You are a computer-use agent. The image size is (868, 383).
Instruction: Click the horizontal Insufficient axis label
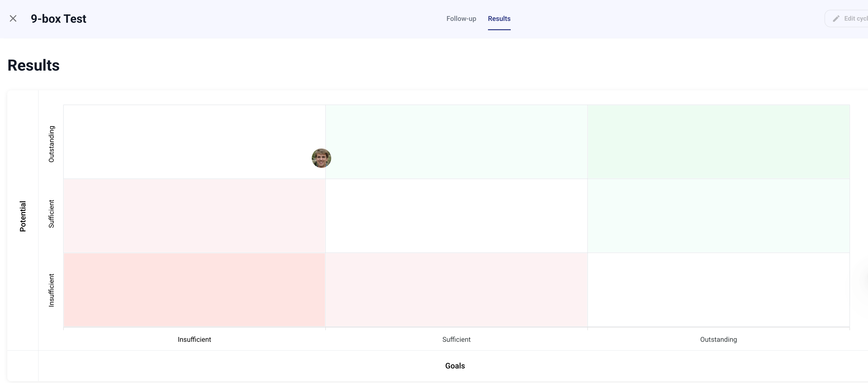click(194, 339)
